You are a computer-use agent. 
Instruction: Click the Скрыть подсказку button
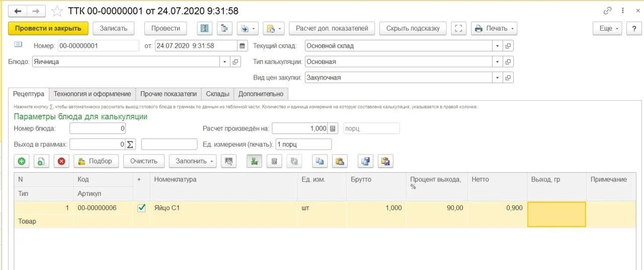coord(413,28)
